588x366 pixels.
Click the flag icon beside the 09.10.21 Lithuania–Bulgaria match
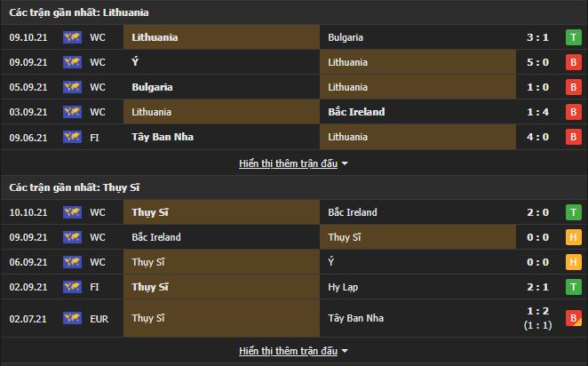click(x=72, y=38)
